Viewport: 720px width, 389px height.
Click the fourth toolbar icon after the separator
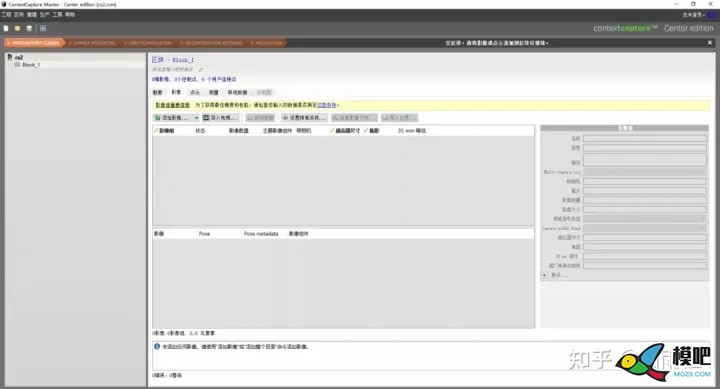pyautogui.click(x=43, y=28)
